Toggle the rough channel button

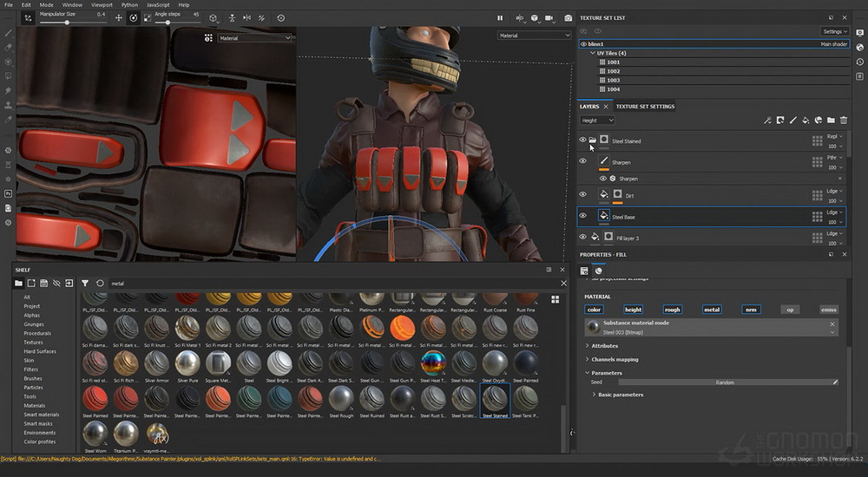coord(672,310)
